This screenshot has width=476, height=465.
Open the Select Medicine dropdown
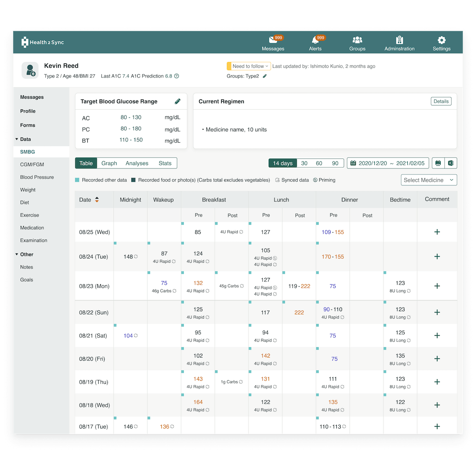tap(429, 180)
